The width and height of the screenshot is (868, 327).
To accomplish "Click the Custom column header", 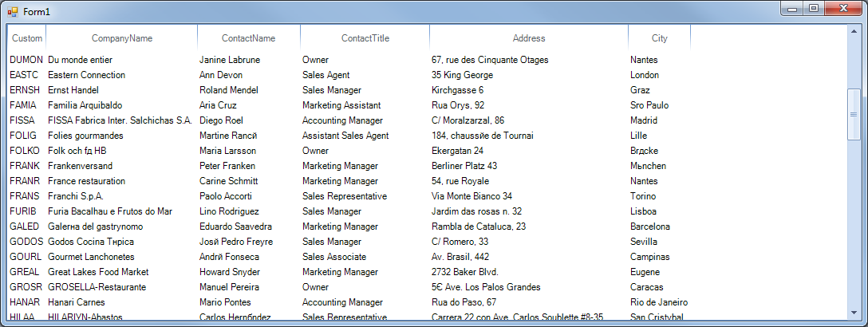I will coord(27,38).
